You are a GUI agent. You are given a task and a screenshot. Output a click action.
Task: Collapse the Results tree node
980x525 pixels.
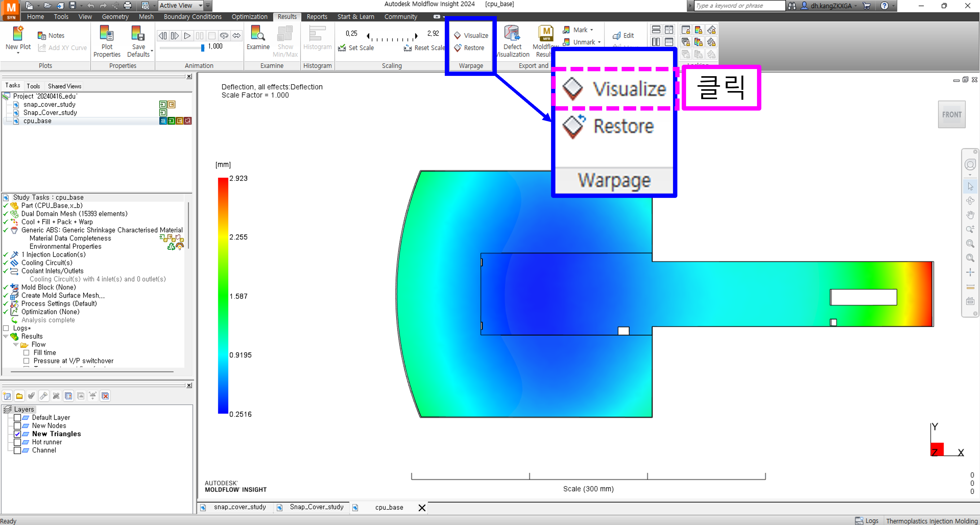[x=6, y=336]
